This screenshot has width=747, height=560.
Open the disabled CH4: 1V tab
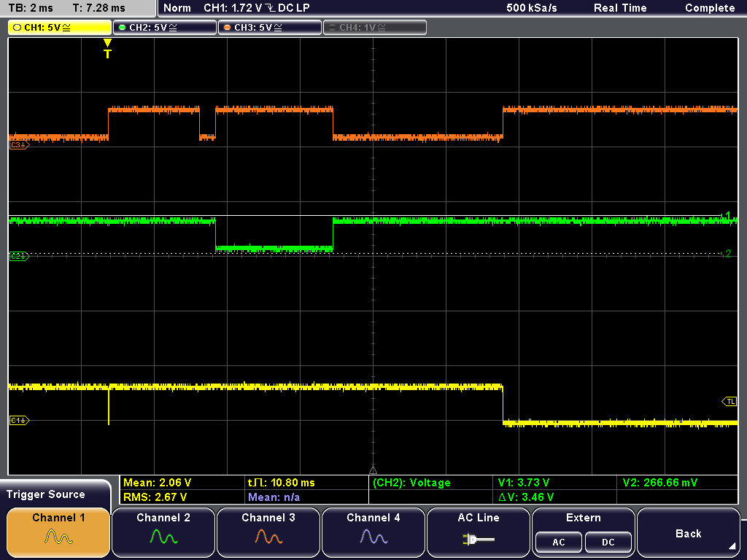point(374,28)
